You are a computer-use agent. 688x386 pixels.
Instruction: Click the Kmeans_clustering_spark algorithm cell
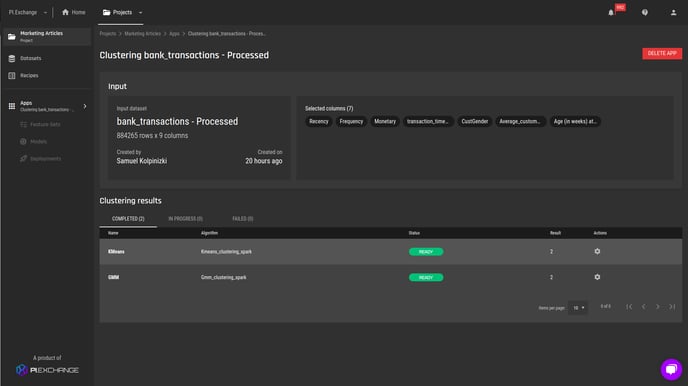pos(226,252)
